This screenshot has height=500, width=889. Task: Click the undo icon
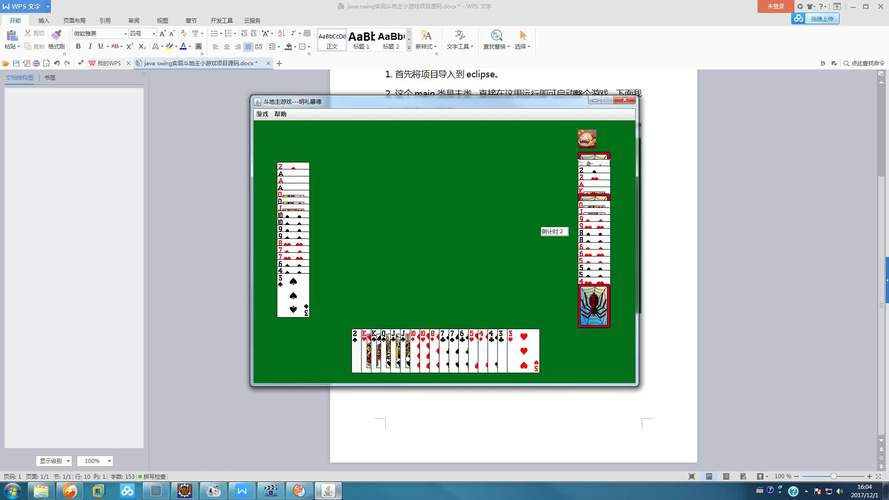click(x=57, y=63)
